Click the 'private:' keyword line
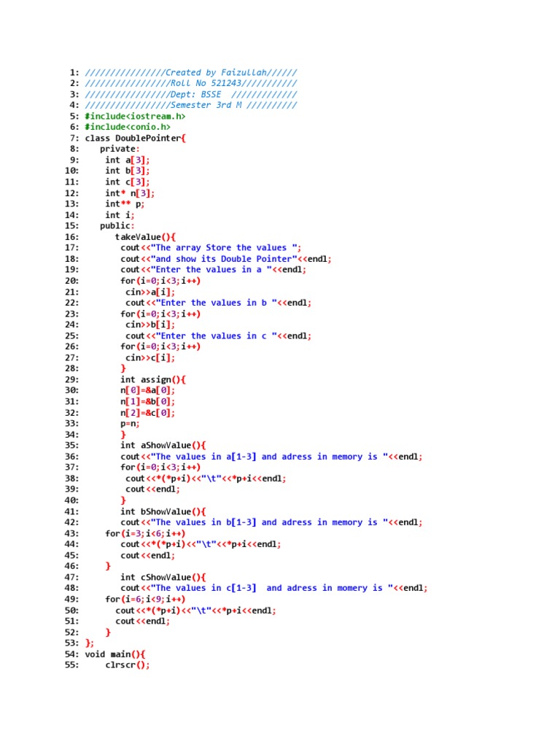The height and width of the screenshot is (747, 560). 120,149
